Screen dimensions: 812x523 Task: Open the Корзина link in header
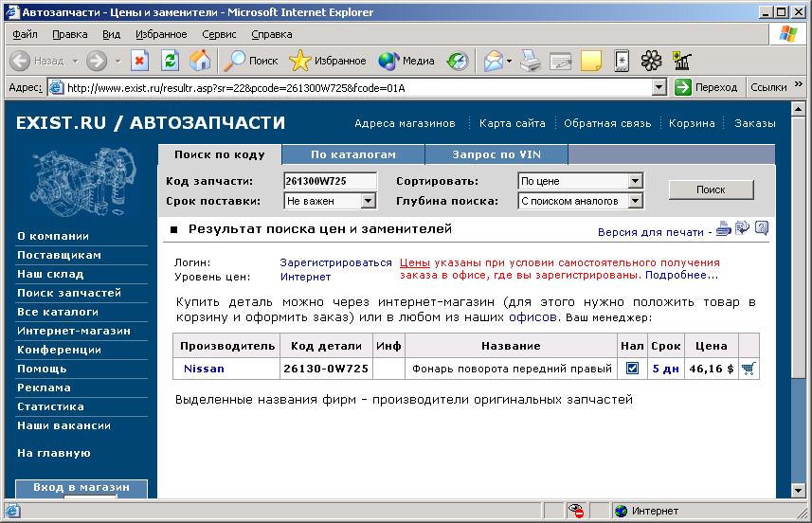(692, 123)
